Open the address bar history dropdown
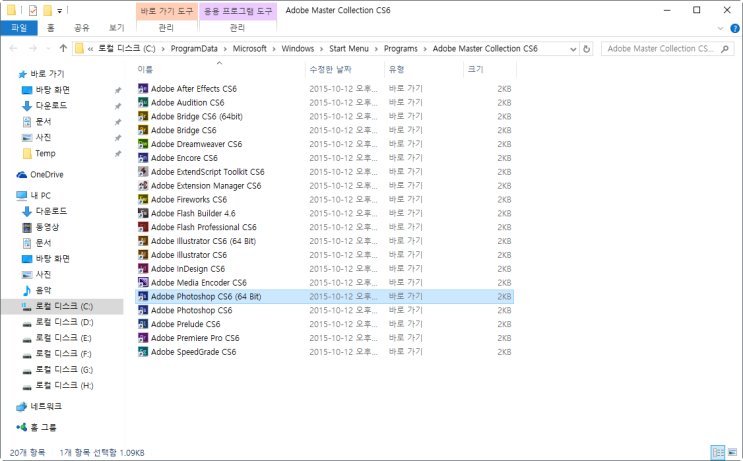This screenshot has width=743, height=461. pyautogui.click(x=573, y=49)
